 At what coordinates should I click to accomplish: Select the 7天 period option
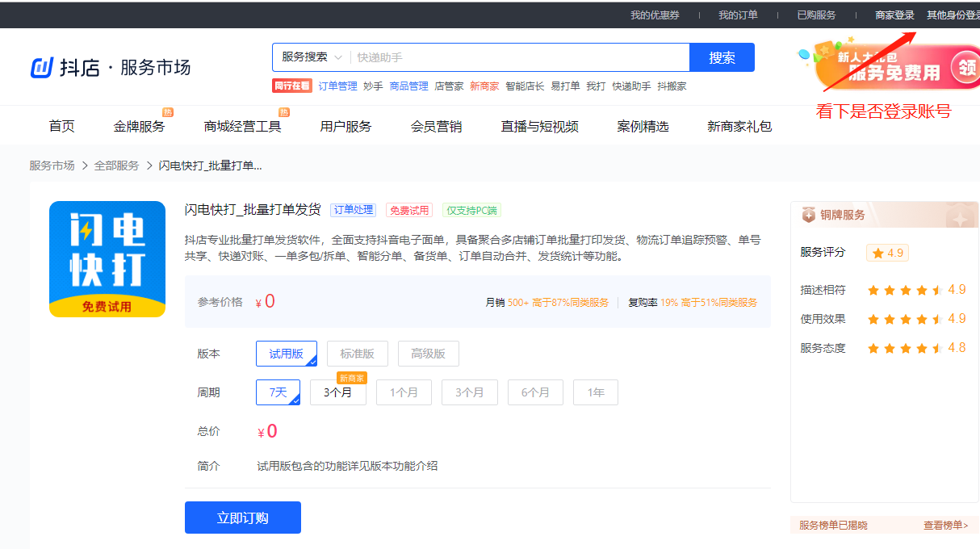(x=278, y=392)
